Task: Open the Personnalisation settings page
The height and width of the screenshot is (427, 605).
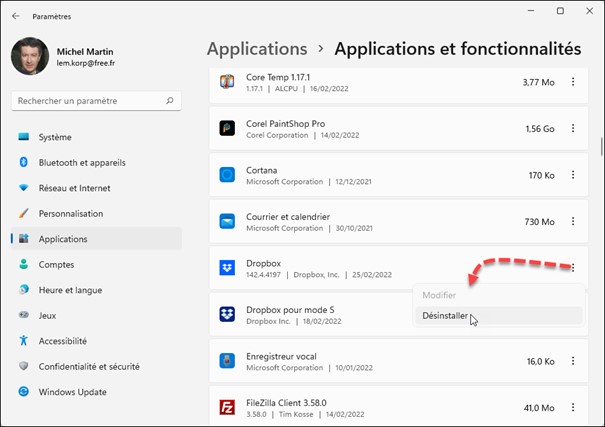Action: [x=71, y=213]
